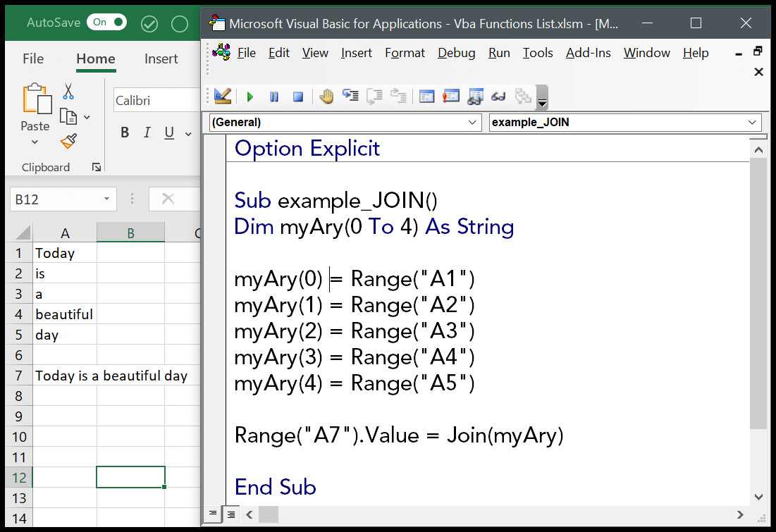The image size is (776, 532).
Task: Select the Step Into debug icon
Action: pyautogui.click(x=350, y=97)
